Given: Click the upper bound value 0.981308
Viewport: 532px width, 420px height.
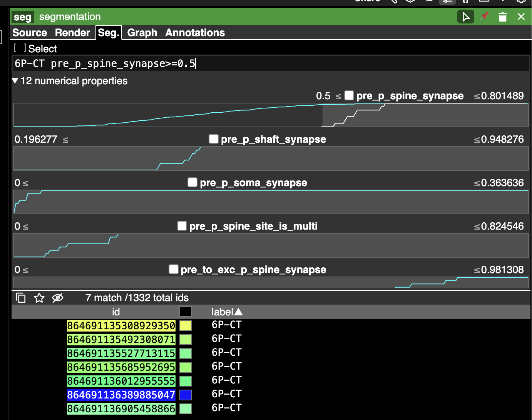Looking at the screenshot, I should click(502, 270).
